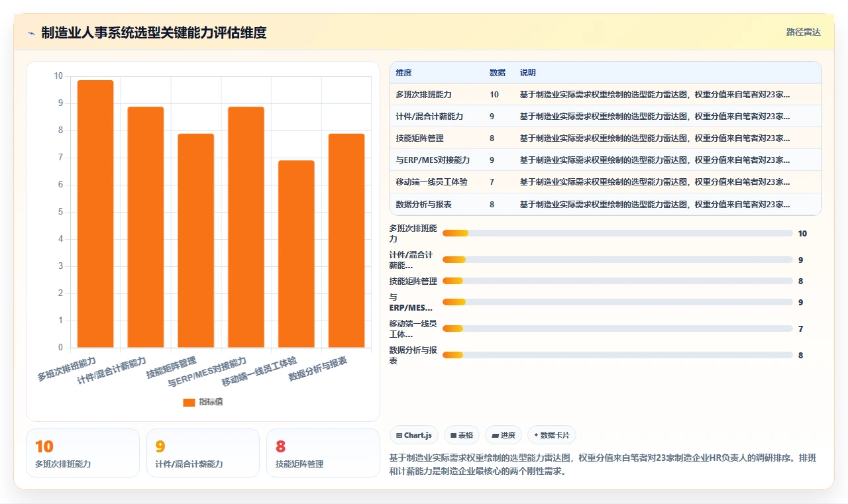Open the 计件/混合计薪能力 data card showing 9

(x=203, y=453)
